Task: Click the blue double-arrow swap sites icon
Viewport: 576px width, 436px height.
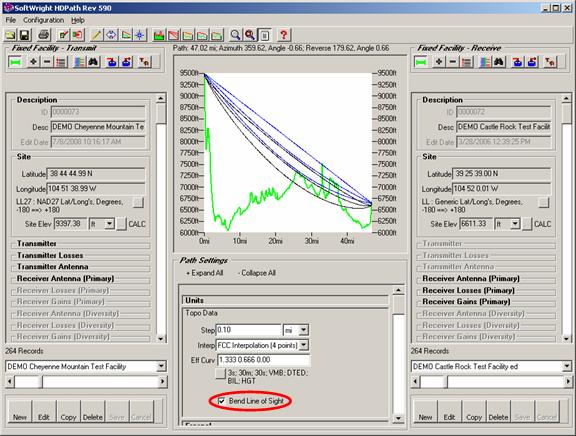Action: (x=111, y=35)
